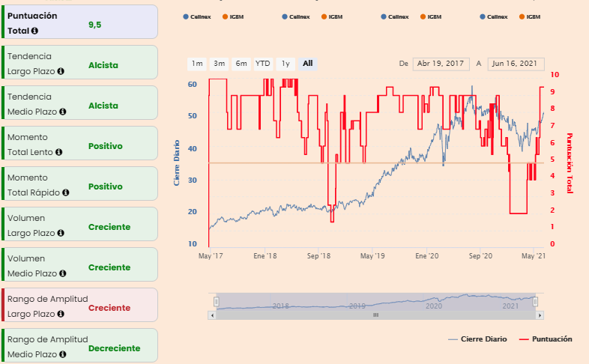Click the Puntuación Total 9,5 value
This screenshot has width=589, height=364.
(x=95, y=25)
